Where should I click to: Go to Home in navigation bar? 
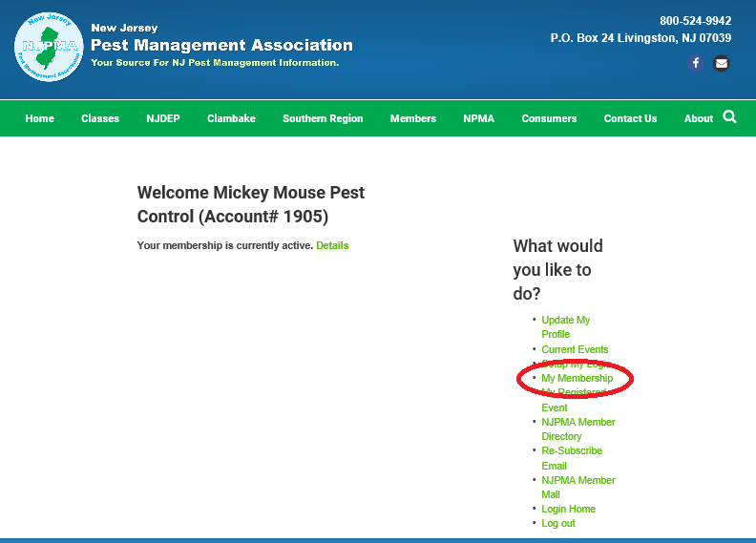(x=39, y=118)
